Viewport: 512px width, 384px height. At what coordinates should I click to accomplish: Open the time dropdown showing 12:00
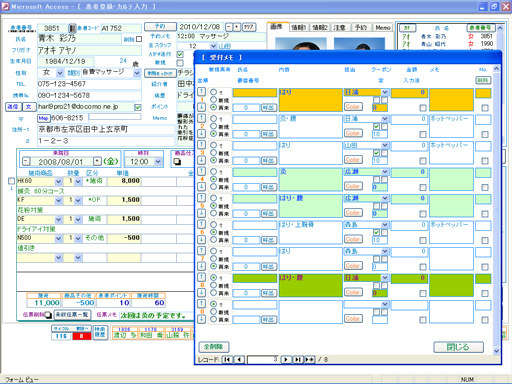tap(158, 162)
